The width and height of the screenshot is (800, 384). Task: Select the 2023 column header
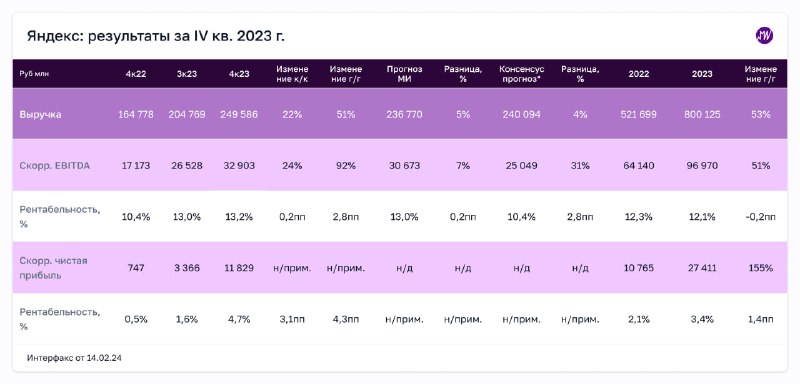(702, 74)
